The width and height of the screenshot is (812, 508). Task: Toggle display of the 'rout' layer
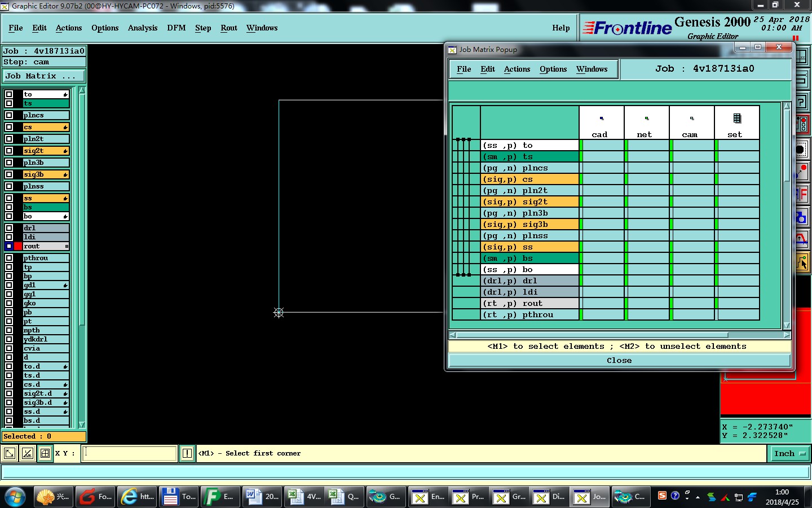9,246
